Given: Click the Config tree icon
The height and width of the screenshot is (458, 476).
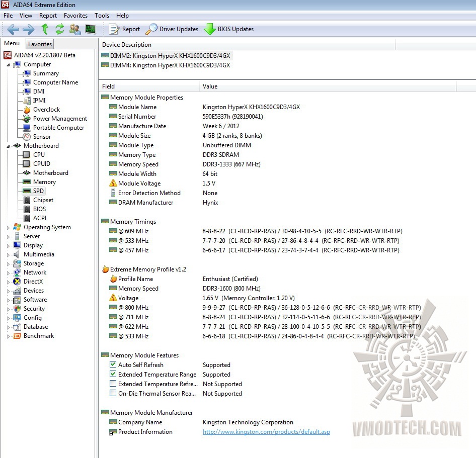Looking at the screenshot, I should 17,318.
